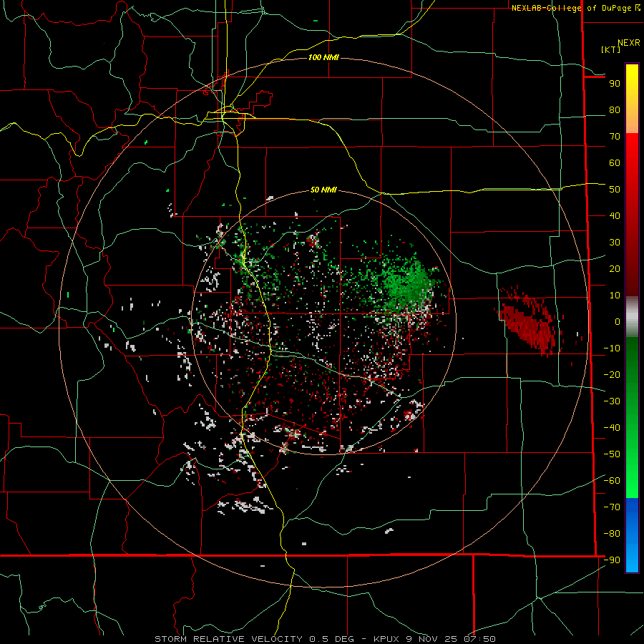644x644 pixels.
Task: Click the 0 value on the velocity scale
Action: click(x=618, y=322)
